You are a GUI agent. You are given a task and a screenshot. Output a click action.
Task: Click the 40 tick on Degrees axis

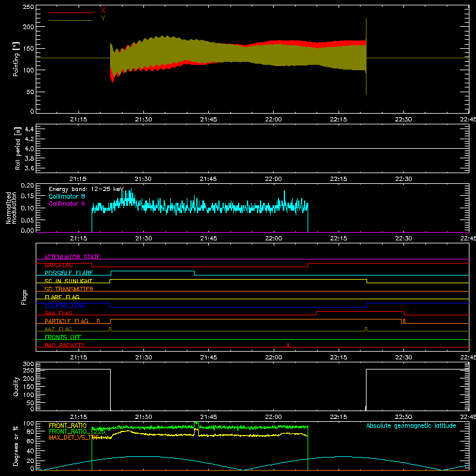[x=30, y=451]
